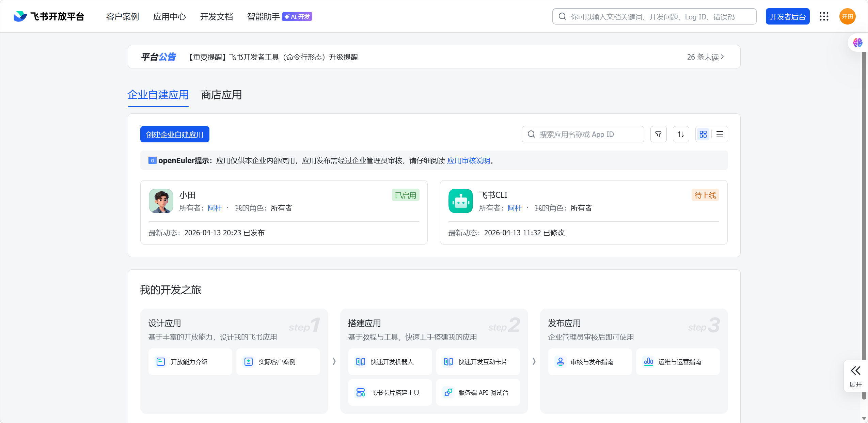Focus the top documentation search field
This screenshot has width=868, height=423.
pos(654,16)
